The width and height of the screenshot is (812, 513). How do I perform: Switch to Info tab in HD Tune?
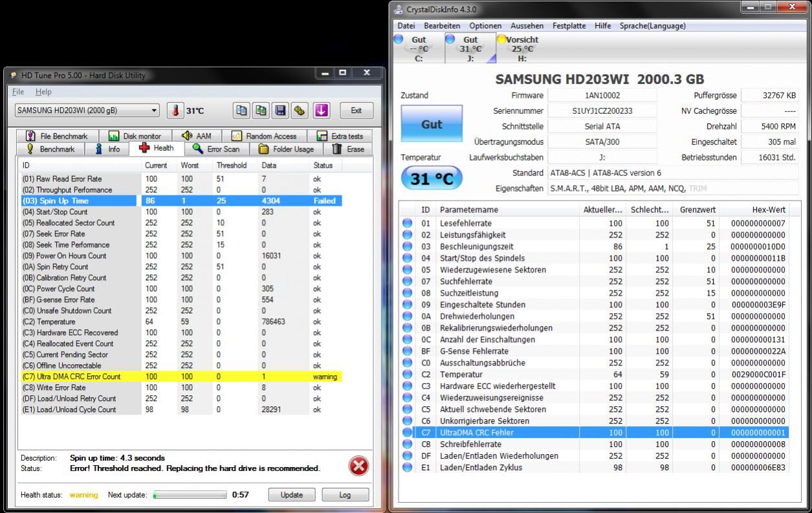[107, 149]
